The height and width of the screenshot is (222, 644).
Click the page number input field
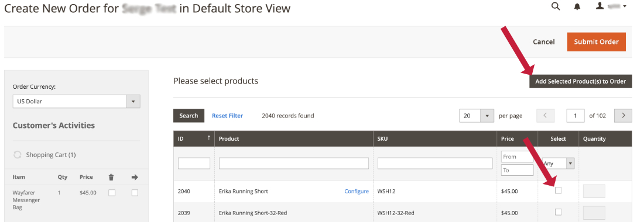click(576, 116)
